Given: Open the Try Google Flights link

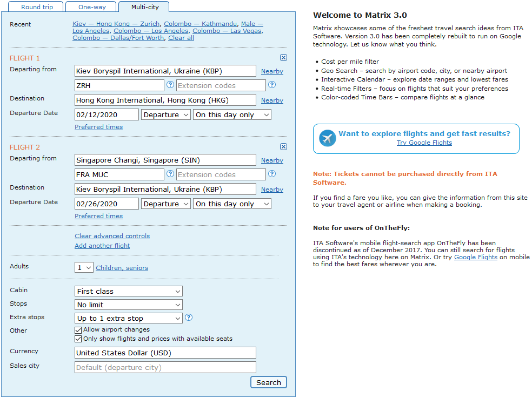Looking at the screenshot, I should click(424, 143).
